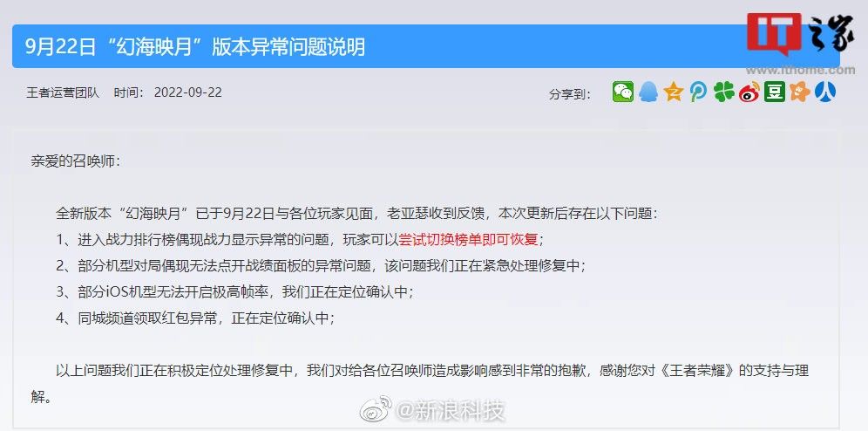
Task: Open the www.ithome.com watermark link
Action: [801, 70]
